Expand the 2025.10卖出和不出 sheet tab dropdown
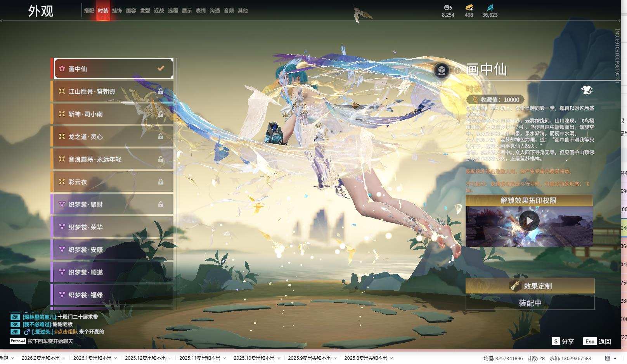The width and height of the screenshot is (627, 364). [279, 358]
